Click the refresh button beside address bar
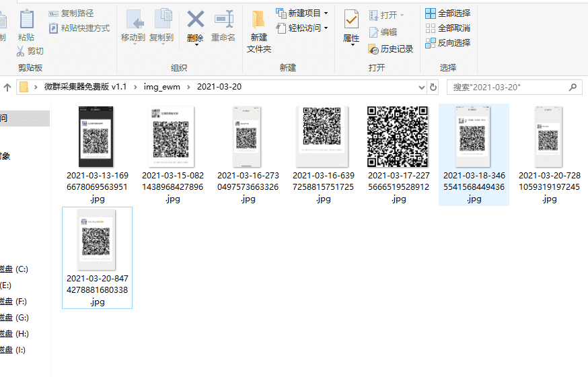This screenshot has height=377, width=588. [x=434, y=88]
